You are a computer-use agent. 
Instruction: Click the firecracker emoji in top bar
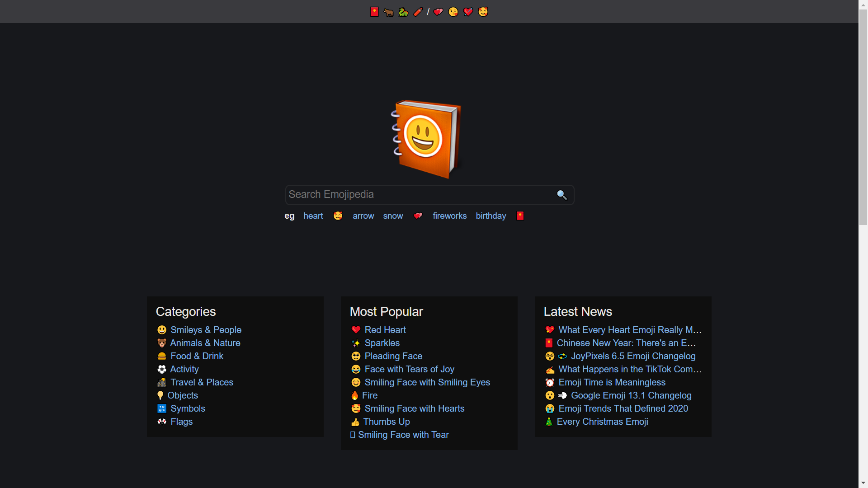coord(418,12)
